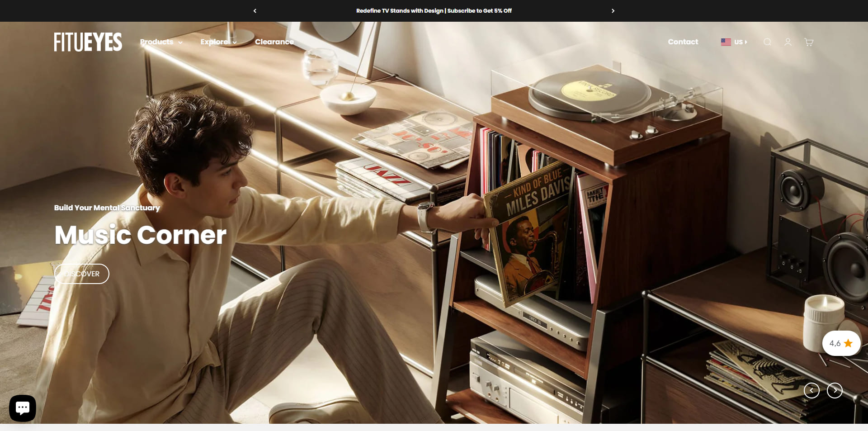The height and width of the screenshot is (431, 868).
Task: Go to previous hero slide
Action: pos(811,390)
